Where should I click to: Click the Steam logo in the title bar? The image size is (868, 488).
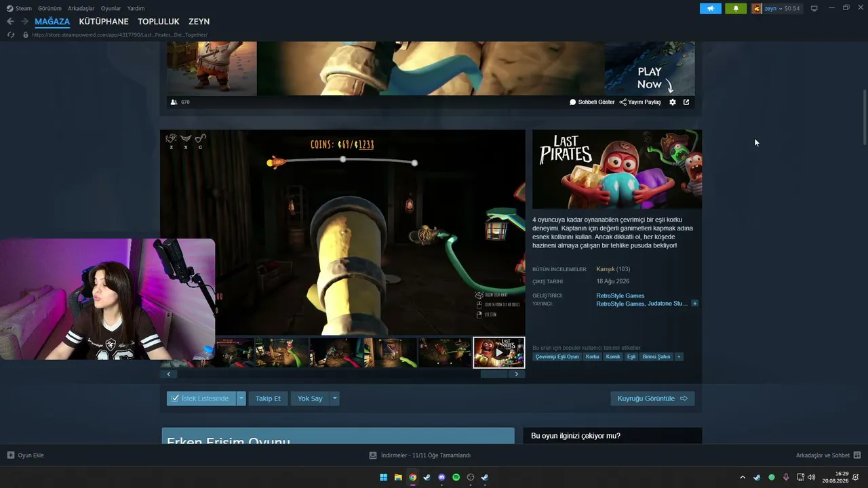[9, 8]
